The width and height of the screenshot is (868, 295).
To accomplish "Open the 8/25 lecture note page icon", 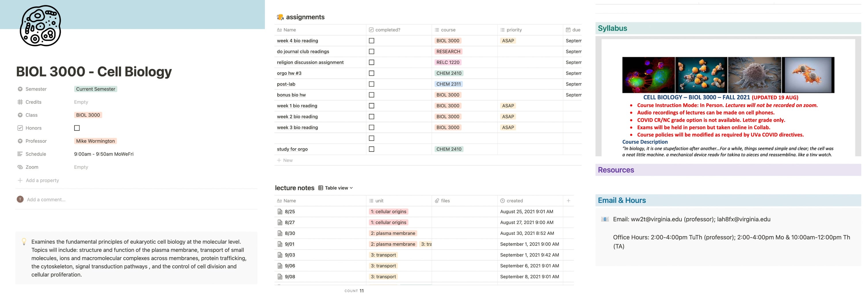I will click(x=280, y=212).
